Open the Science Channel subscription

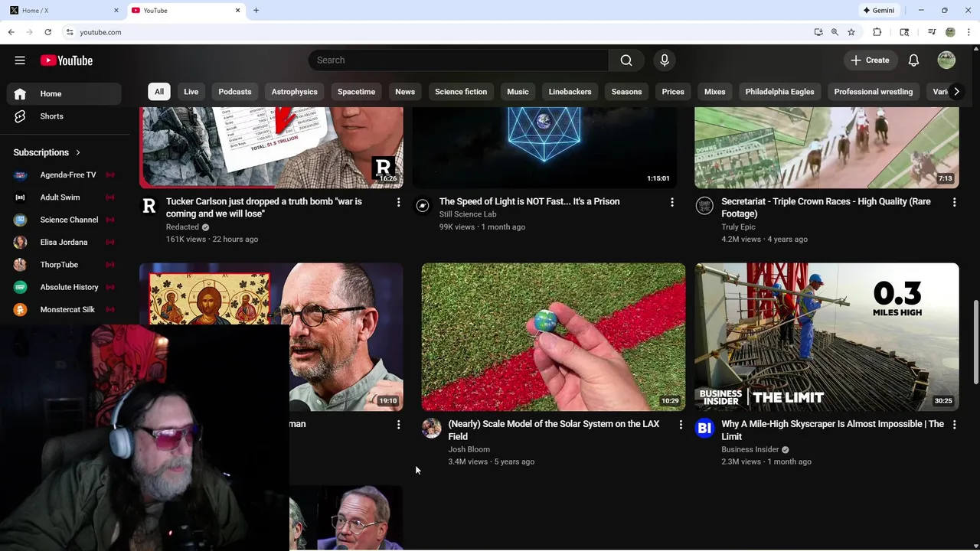click(64, 220)
